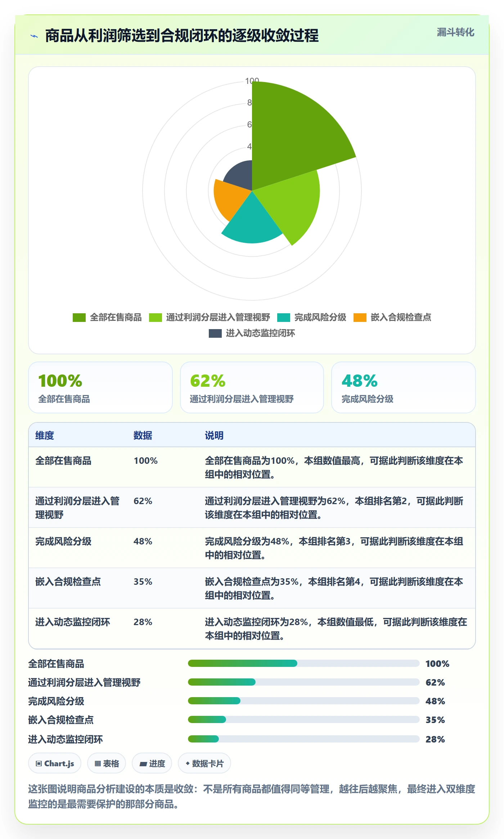
Task: Click the orange segment in the polar chart
Action: (x=230, y=198)
